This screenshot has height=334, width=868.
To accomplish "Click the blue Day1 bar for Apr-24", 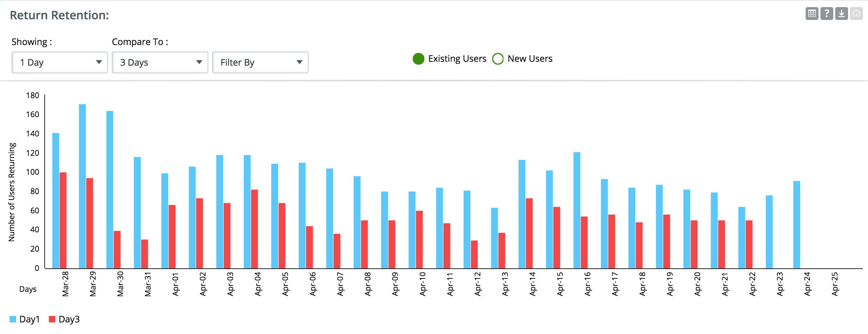I will [x=797, y=225].
